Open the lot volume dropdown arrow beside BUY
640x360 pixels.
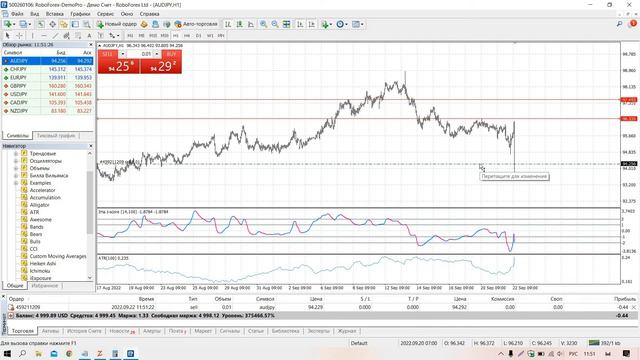[x=157, y=54]
